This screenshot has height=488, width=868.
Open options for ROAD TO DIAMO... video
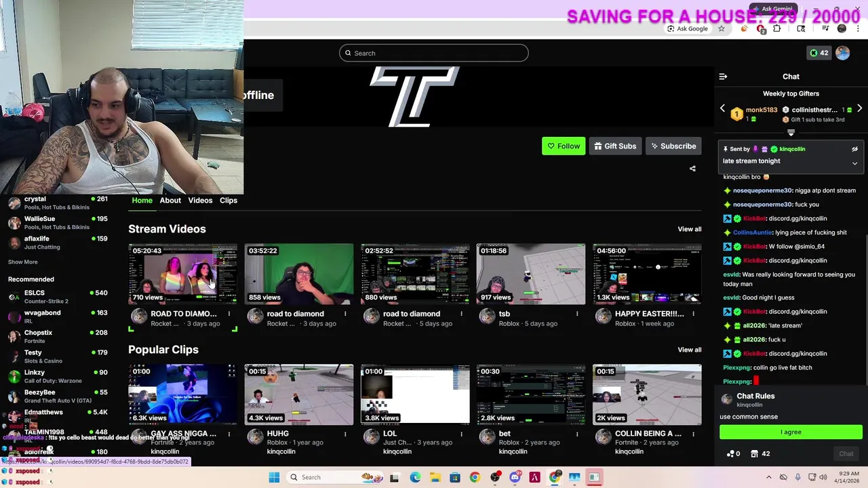(x=229, y=314)
